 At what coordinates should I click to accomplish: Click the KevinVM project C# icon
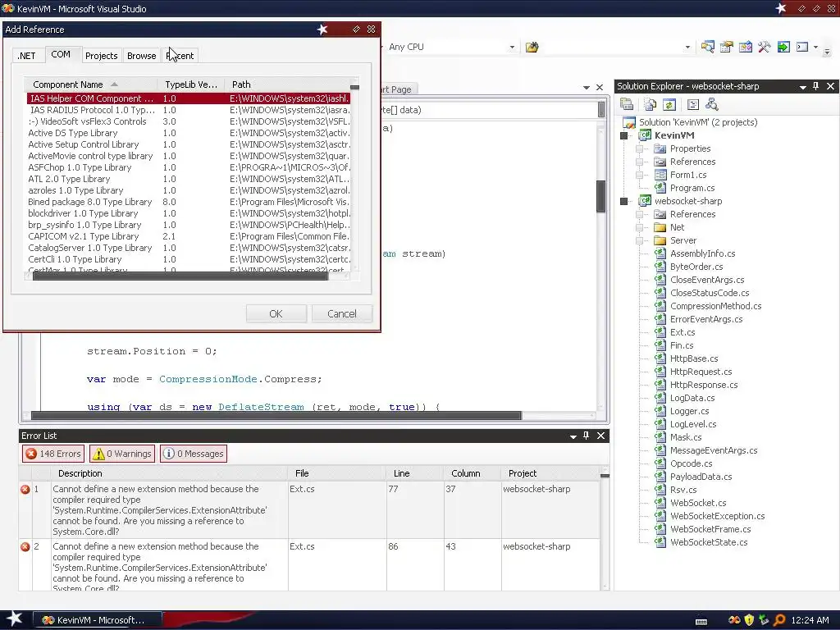coord(645,135)
